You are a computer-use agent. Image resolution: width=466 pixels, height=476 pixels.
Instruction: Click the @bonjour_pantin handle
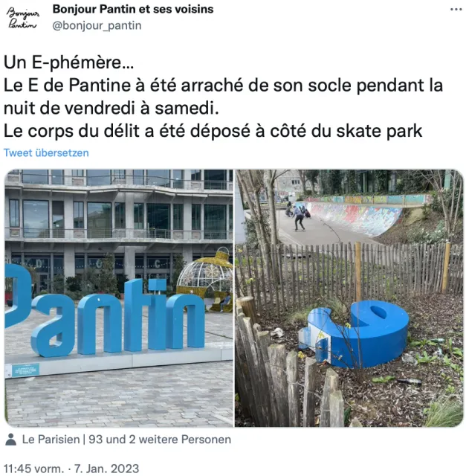click(97, 25)
